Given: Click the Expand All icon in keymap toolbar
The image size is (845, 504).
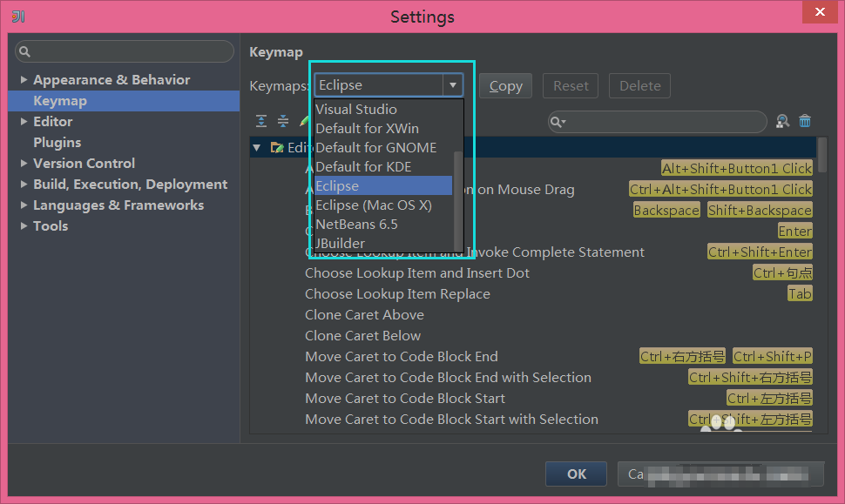Looking at the screenshot, I should pyautogui.click(x=261, y=121).
